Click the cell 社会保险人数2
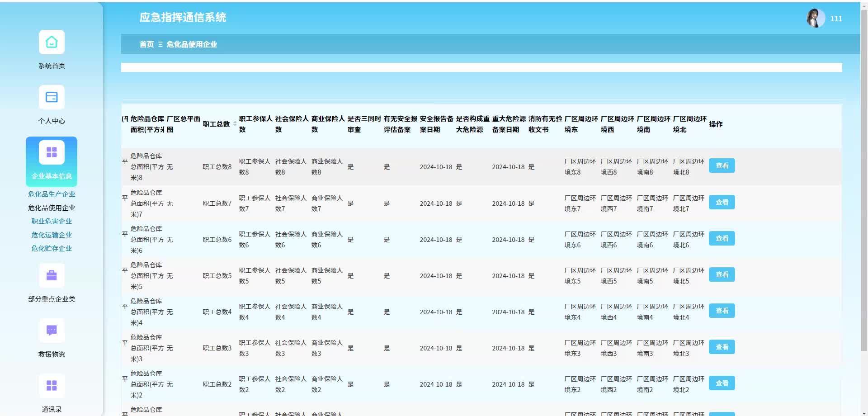Viewport: 868px width, 416px height. [x=291, y=384]
